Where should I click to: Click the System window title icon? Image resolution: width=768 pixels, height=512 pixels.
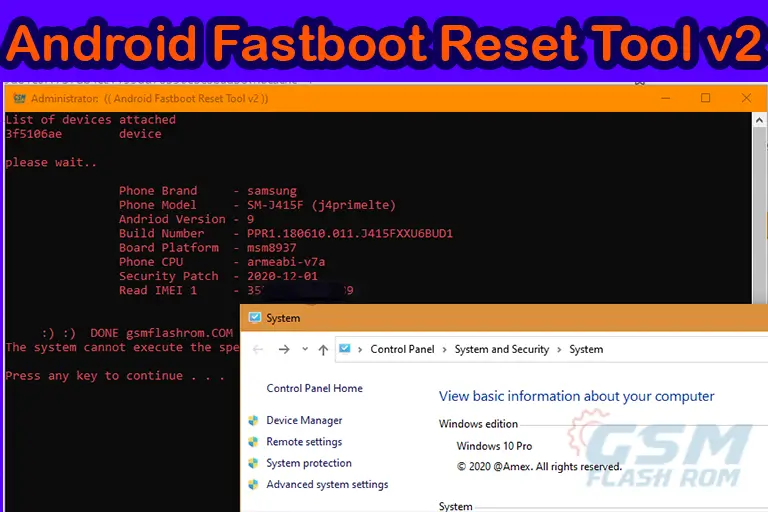pyautogui.click(x=255, y=317)
